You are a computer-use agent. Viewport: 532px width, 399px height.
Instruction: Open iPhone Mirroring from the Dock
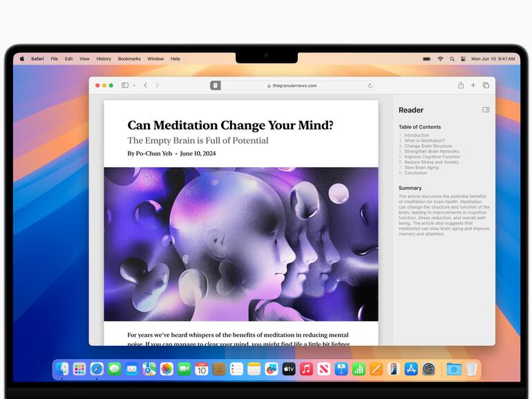394,369
